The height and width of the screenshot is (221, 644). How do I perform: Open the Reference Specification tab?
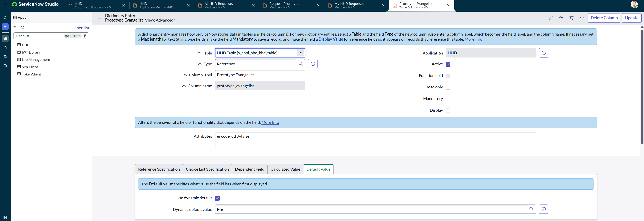[159, 169]
